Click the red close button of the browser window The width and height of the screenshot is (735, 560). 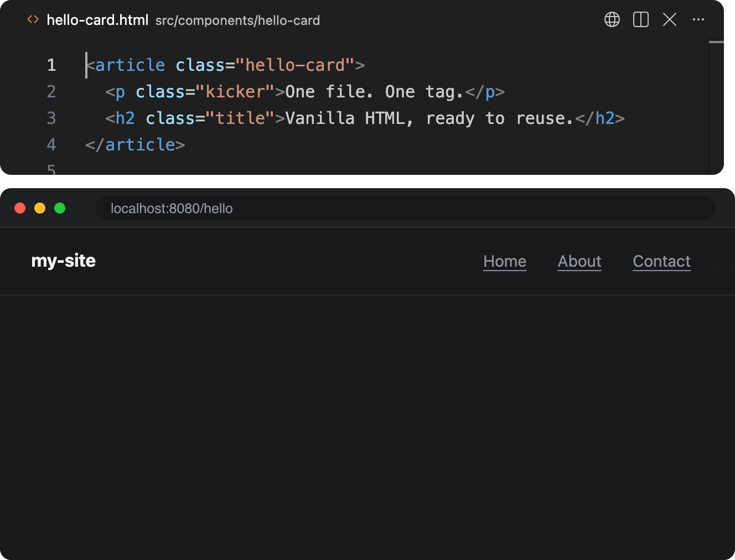[20, 208]
